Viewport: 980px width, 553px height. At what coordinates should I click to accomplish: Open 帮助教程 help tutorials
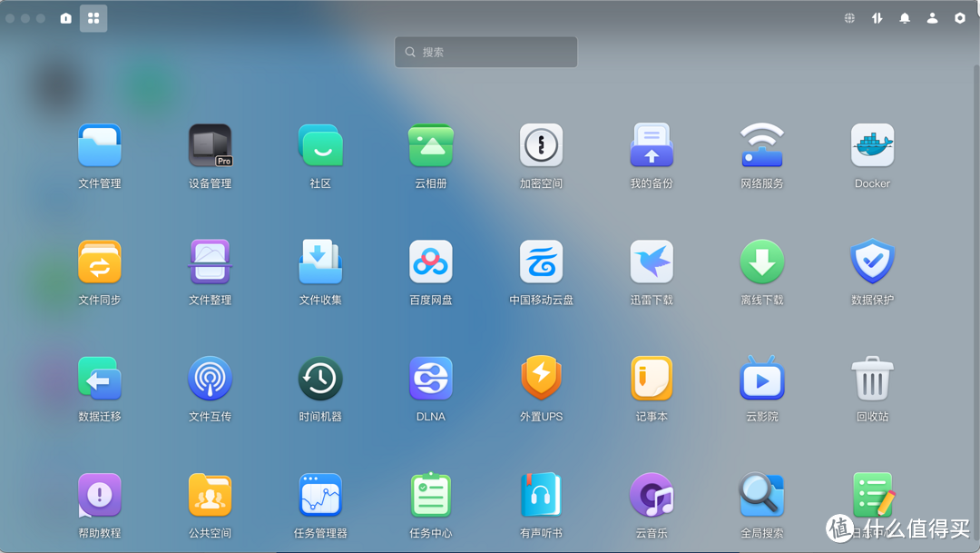coord(100,496)
